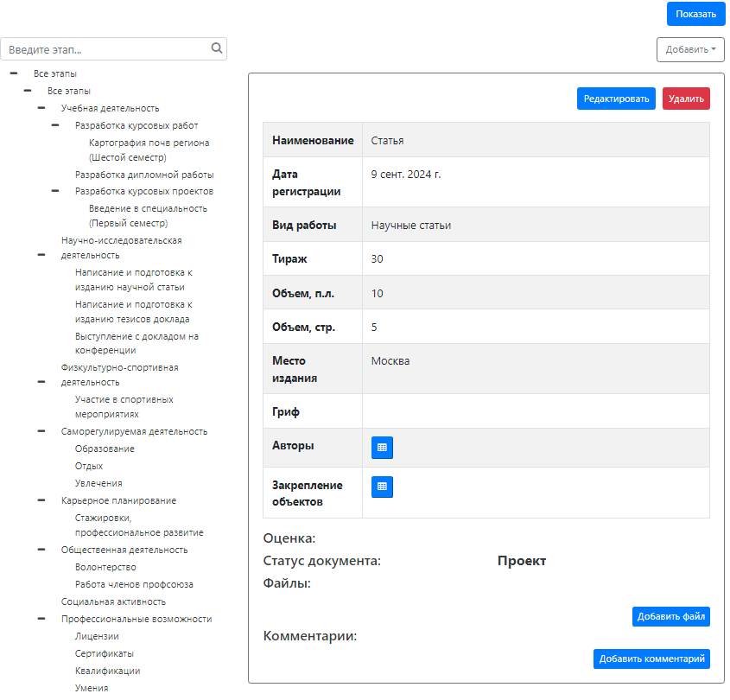Select Картография почв региона (Шестой семестр)

pyautogui.click(x=149, y=150)
